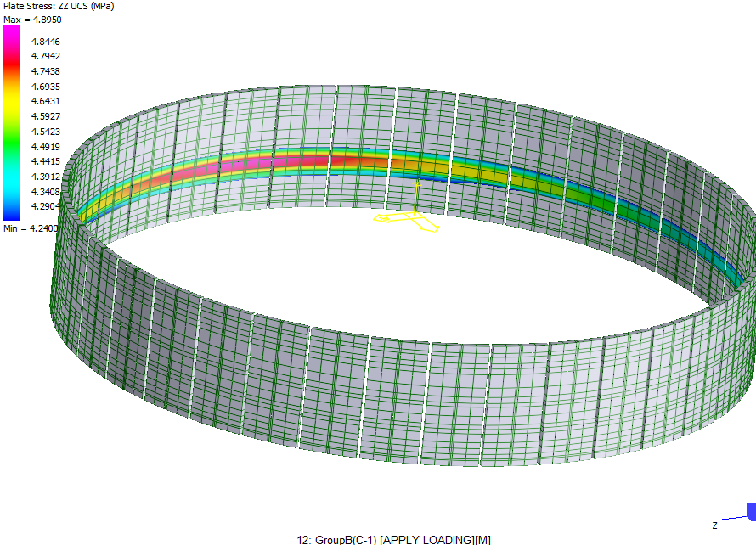Select the green stress band on the ring's right side
The width and height of the screenshot is (756, 545).
pos(586,193)
